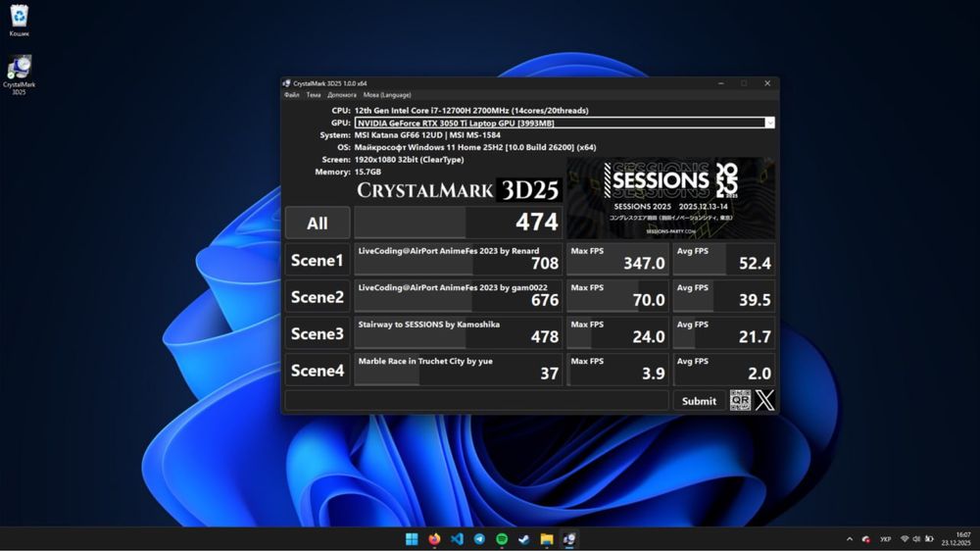The width and height of the screenshot is (980, 551).
Task: Click the CrystalMark title bar app icon
Action: [x=287, y=83]
